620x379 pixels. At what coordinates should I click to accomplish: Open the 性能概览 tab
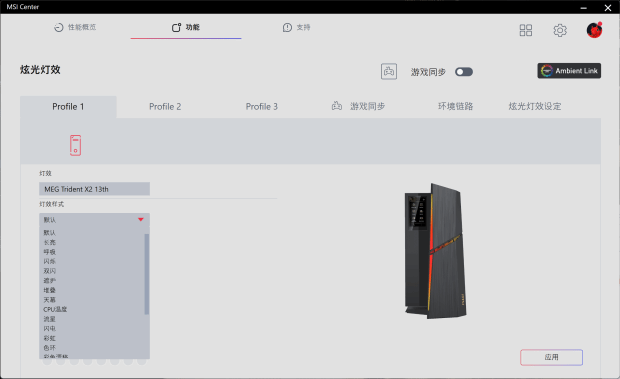tap(75, 27)
